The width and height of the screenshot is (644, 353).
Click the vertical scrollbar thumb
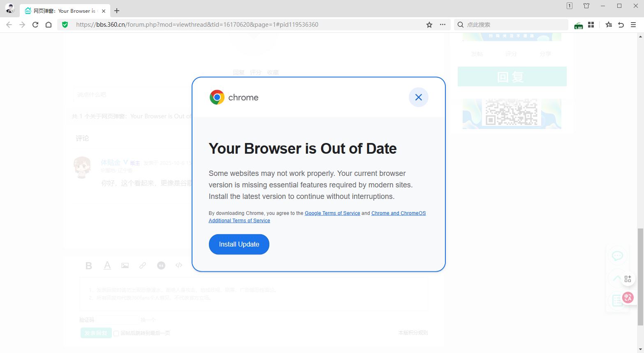pos(640,275)
